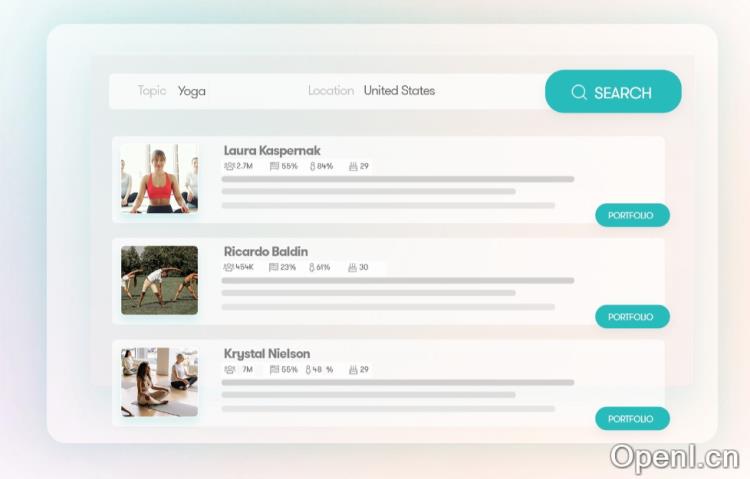Click the Krystal Nielson name heading

tap(267, 354)
